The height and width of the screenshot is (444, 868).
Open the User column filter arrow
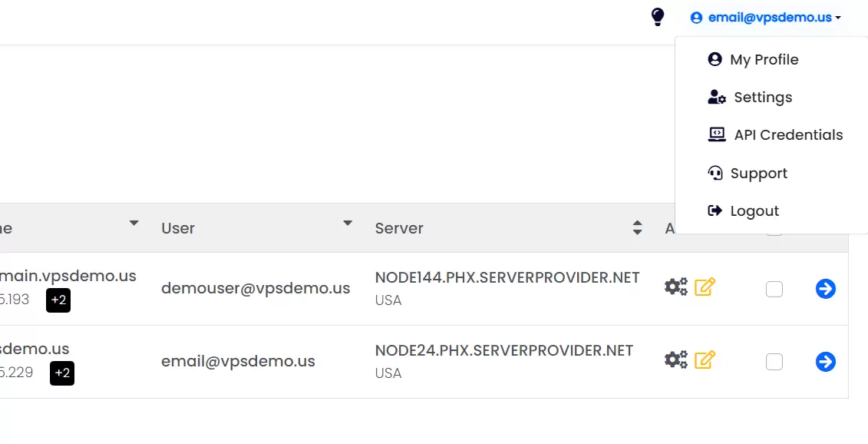(x=347, y=224)
